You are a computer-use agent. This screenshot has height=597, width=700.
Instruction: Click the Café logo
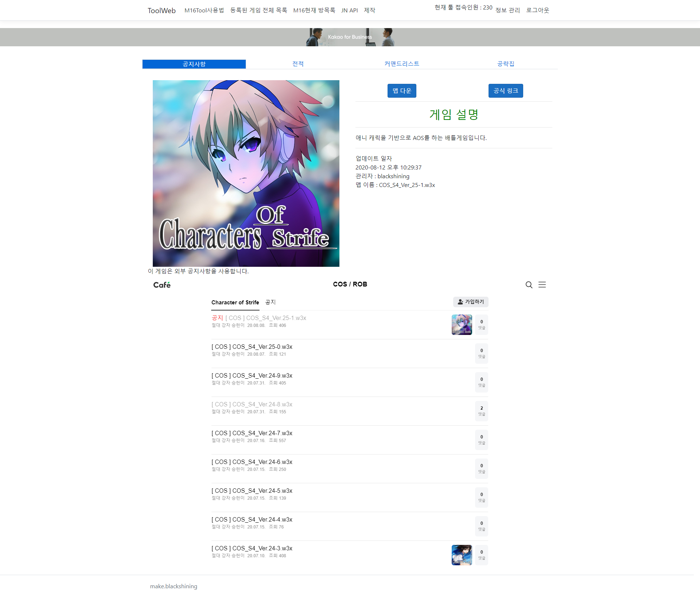click(162, 285)
